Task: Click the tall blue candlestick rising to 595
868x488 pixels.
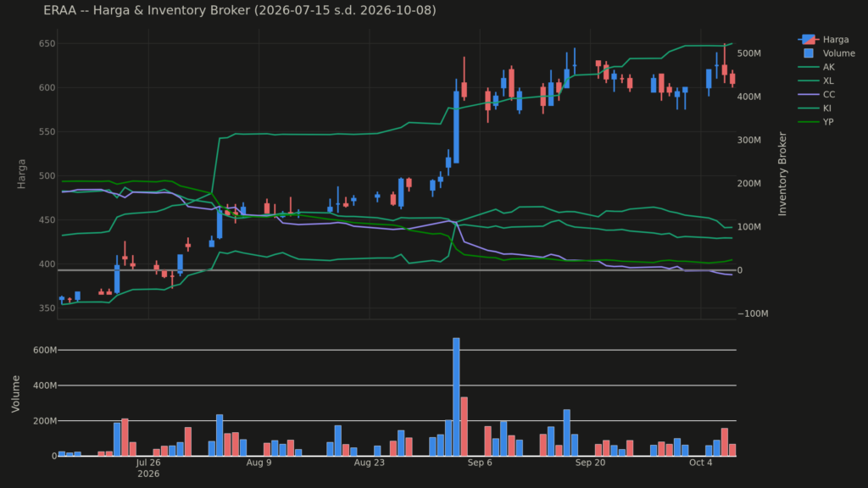Action: (456, 127)
